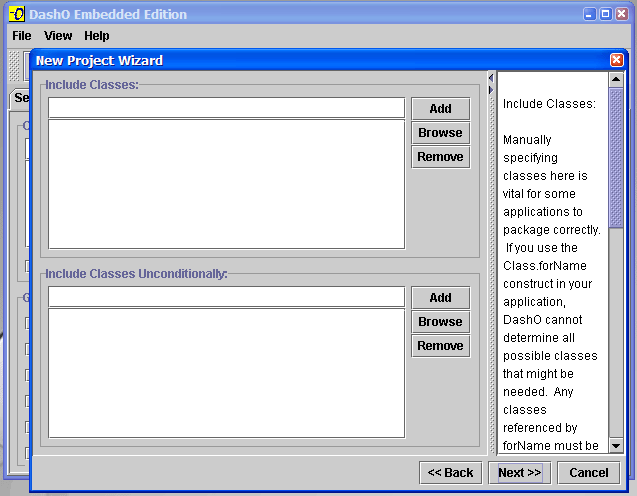Viewport: 637px width, 496px height.
Task: Click inside the Include Classes Unconditionally list box
Action: point(226,373)
